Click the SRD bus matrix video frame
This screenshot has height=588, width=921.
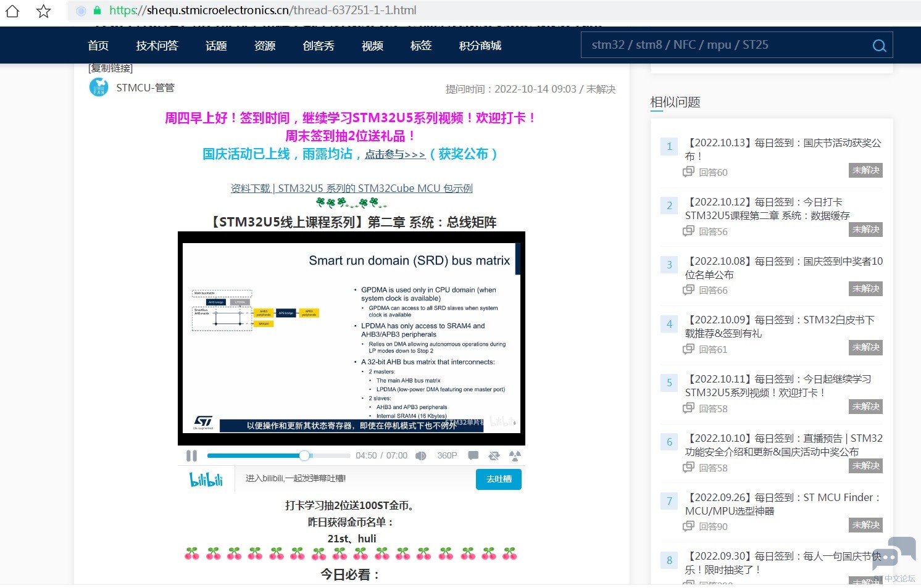(351, 338)
